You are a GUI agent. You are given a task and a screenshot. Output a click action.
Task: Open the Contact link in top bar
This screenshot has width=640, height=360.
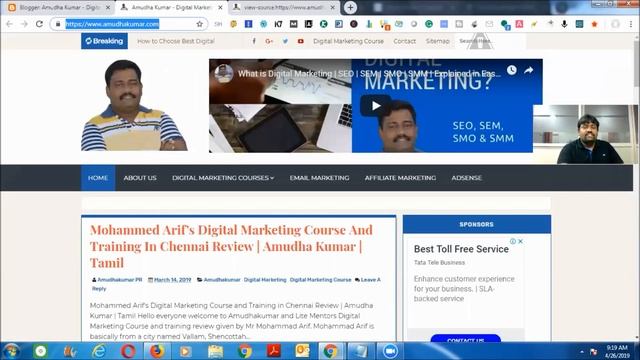pyautogui.click(x=404, y=41)
